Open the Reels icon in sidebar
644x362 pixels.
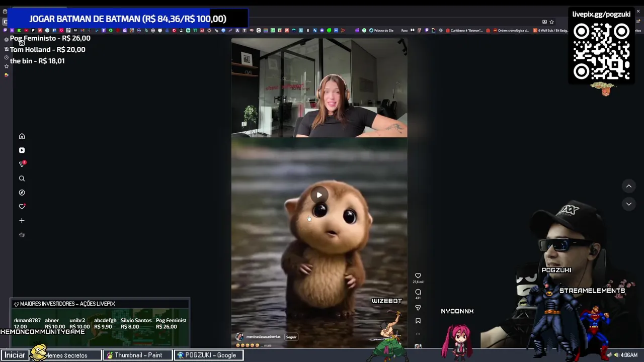tap(22, 150)
